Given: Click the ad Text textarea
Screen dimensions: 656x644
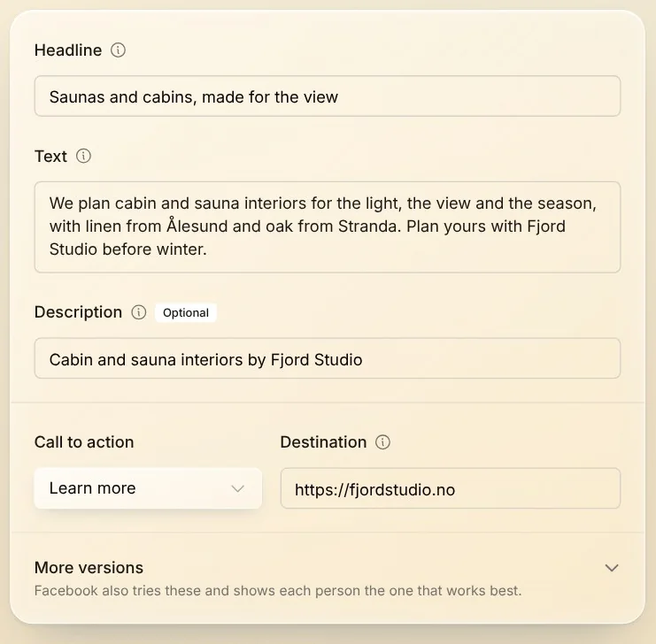Looking at the screenshot, I should tap(328, 227).
